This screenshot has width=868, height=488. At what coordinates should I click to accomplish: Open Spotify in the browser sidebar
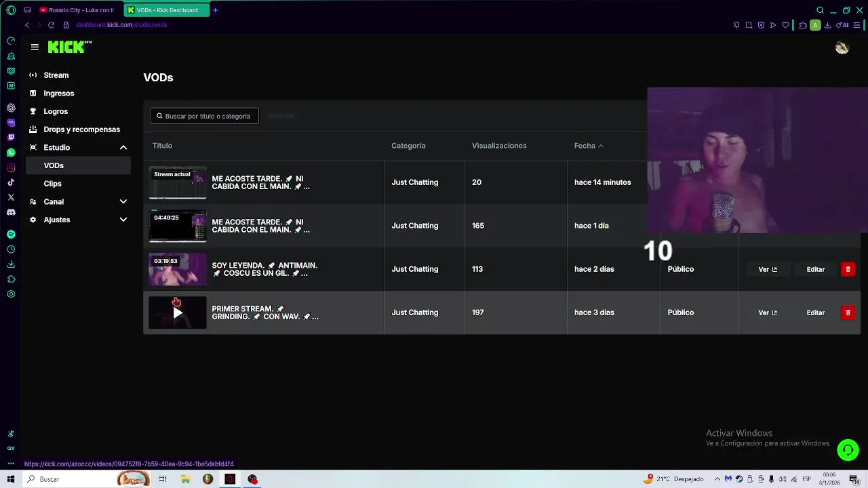coord(11,235)
